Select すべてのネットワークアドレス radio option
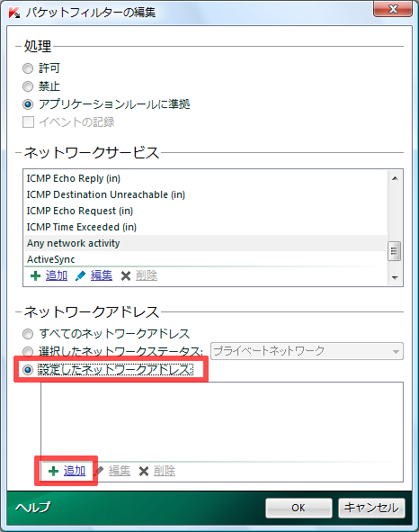This screenshot has height=532, width=419. (x=28, y=334)
